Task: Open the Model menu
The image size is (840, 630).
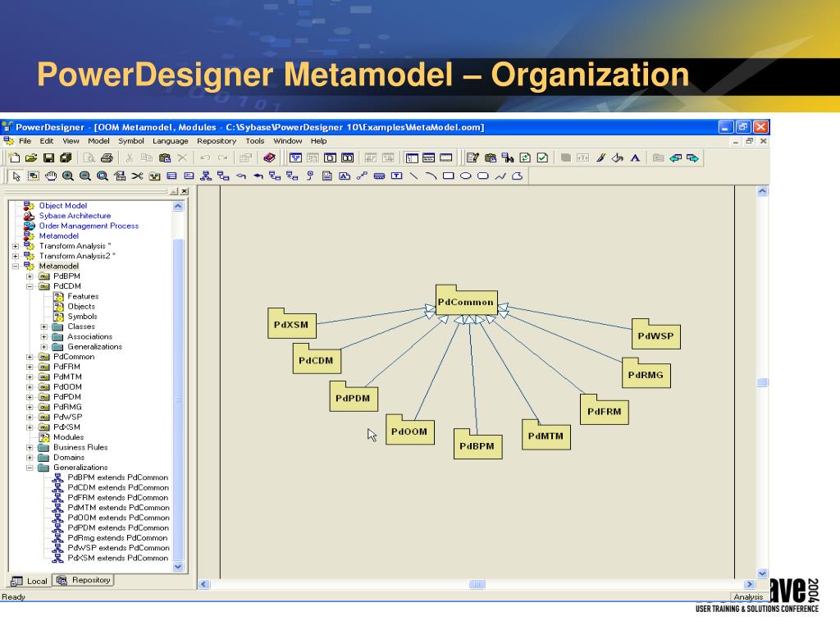Action: (98, 141)
